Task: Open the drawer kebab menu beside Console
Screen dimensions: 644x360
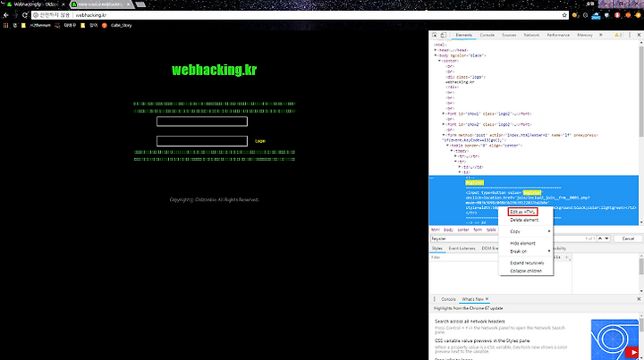Action: click(435, 299)
